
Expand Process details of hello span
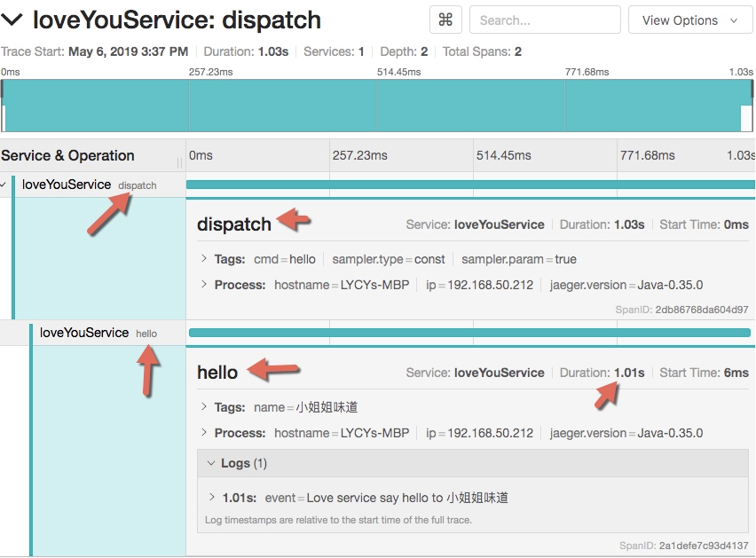[x=206, y=433]
